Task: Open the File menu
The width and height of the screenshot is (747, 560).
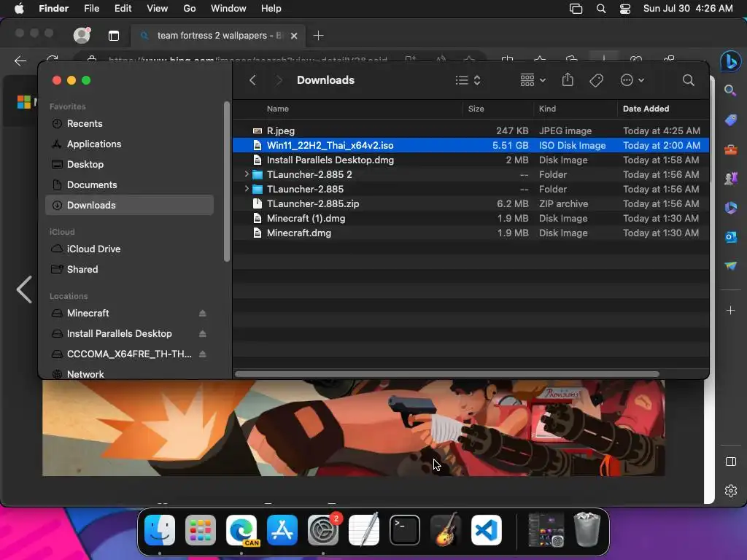Action: click(x=91, y=9)
